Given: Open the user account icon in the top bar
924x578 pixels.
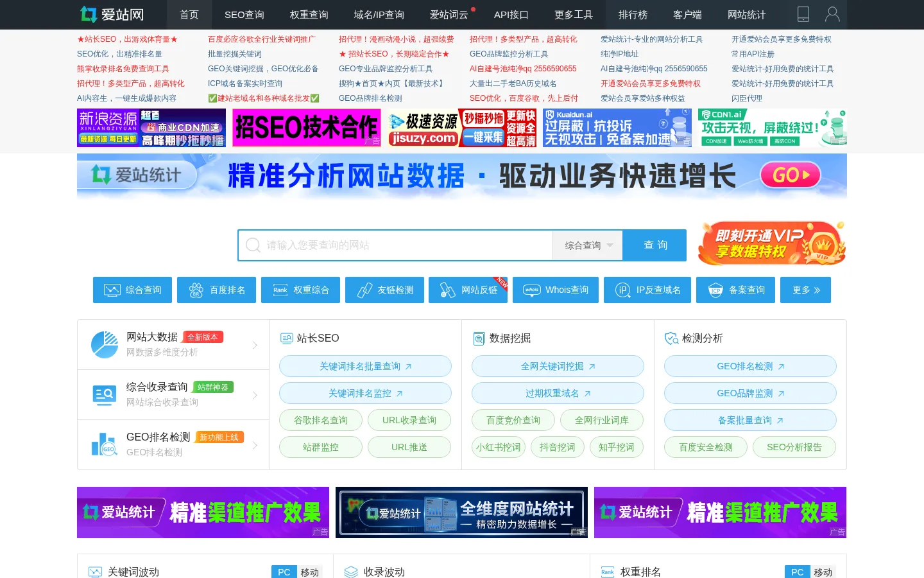Looking at the screenshot, I should (832, 14).
